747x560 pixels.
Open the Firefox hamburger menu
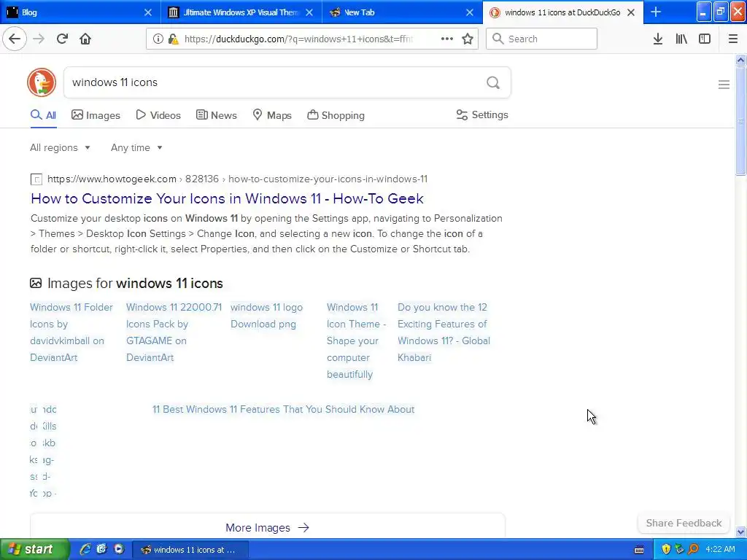733,39
